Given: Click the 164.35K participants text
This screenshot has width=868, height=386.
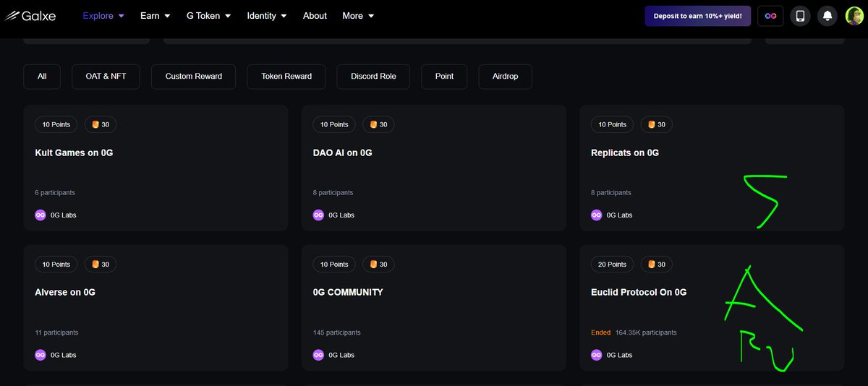Looking at the screenshot, I should click(x=646, y=333).
